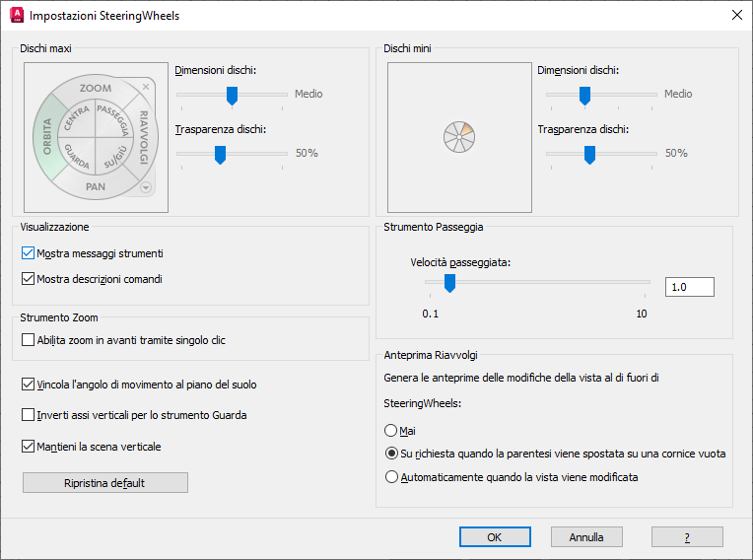Enable Abilita zoom in avanti tramite singolo clic
This screenshot has width=753, height=560.
28,340
